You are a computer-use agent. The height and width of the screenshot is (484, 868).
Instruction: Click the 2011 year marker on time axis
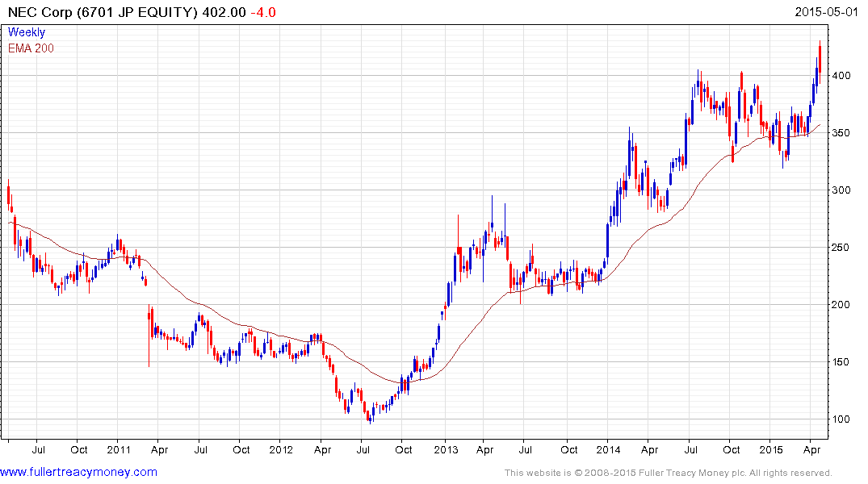(119, 449)
